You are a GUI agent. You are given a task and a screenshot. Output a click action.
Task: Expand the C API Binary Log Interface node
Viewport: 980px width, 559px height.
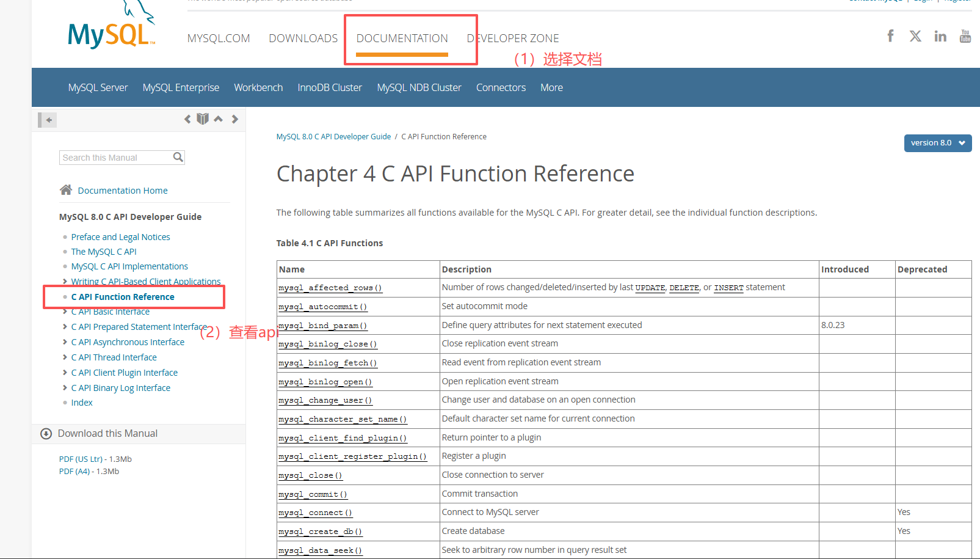pyautogui.click(x=65, y=388)
